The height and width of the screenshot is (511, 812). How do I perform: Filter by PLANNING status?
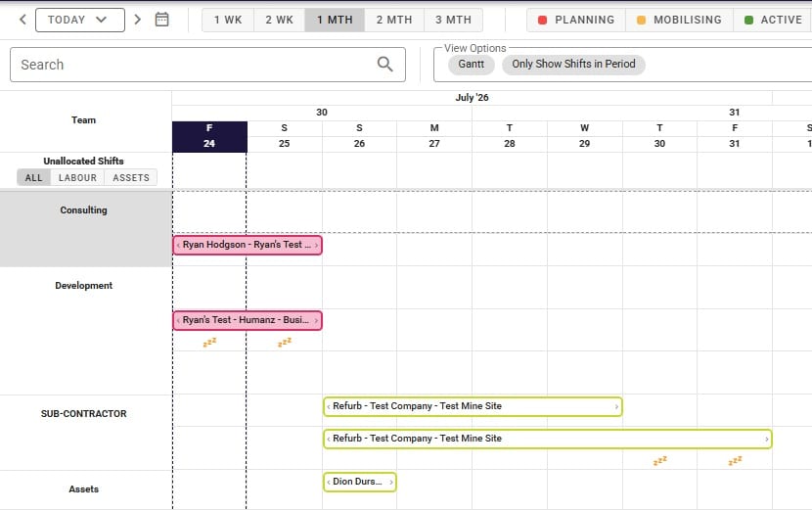click(576, 20)
